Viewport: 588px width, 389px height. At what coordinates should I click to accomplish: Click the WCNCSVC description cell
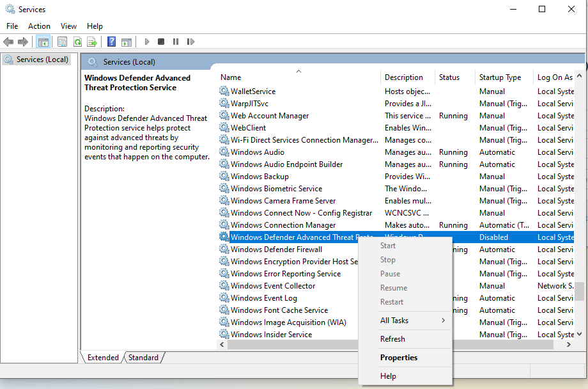pos(406,213)
